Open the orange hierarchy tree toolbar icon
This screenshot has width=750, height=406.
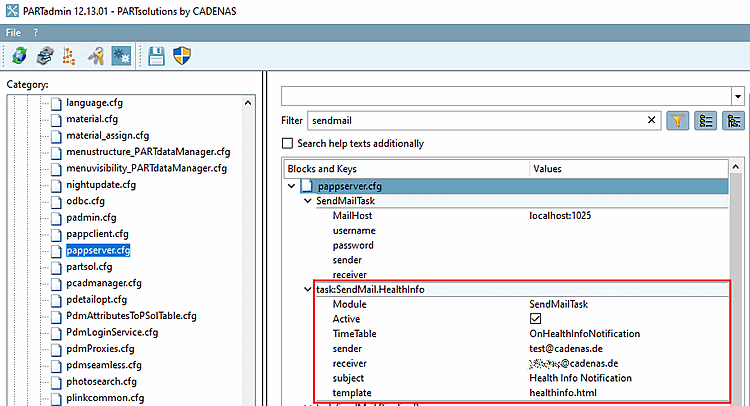tap(69, 56)
